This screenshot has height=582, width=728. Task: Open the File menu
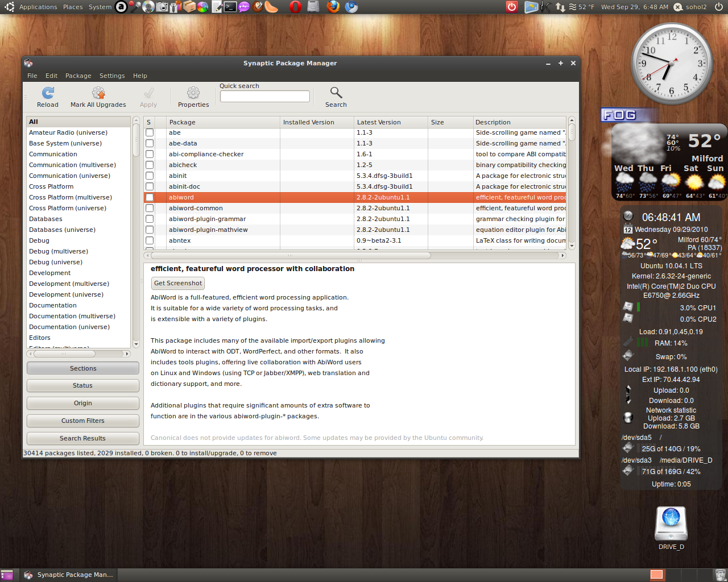pos(32,76)
